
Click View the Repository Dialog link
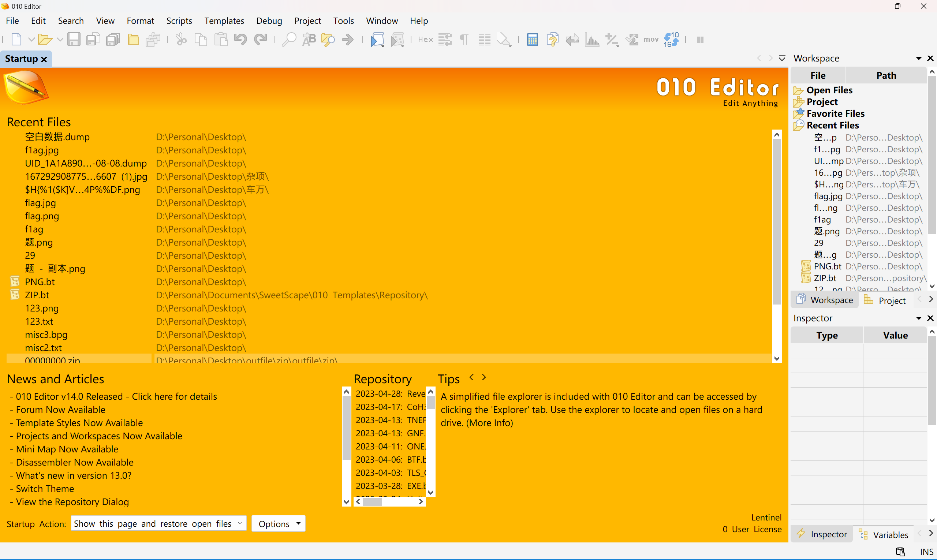click(72, 501)
